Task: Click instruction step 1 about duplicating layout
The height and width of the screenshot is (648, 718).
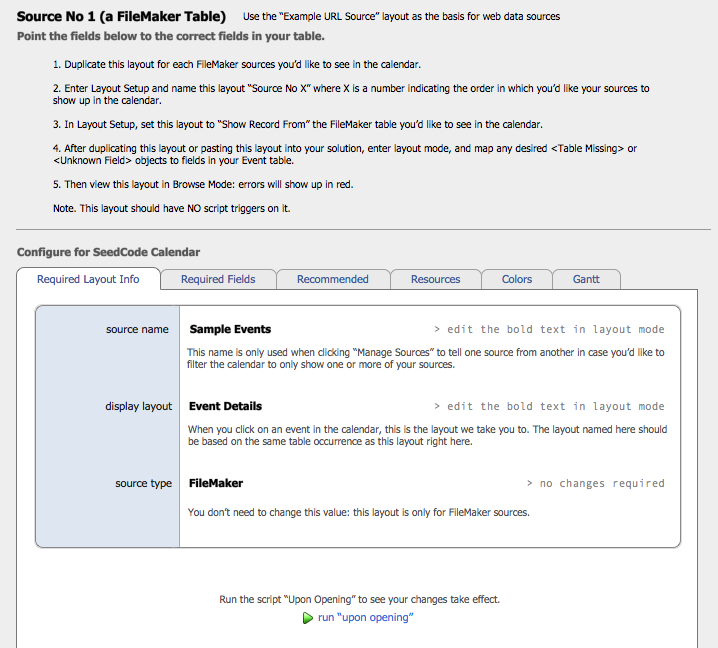Action: [237, 65]
